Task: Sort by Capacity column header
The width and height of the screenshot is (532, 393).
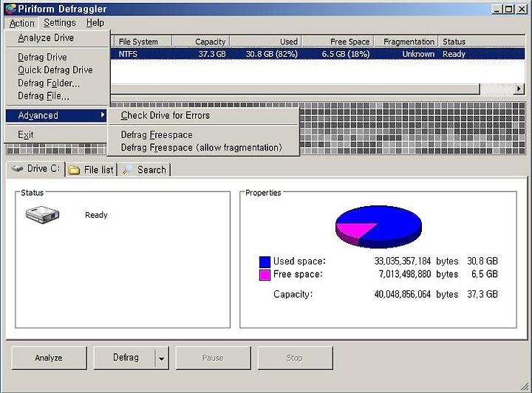Action: point(201,41)
